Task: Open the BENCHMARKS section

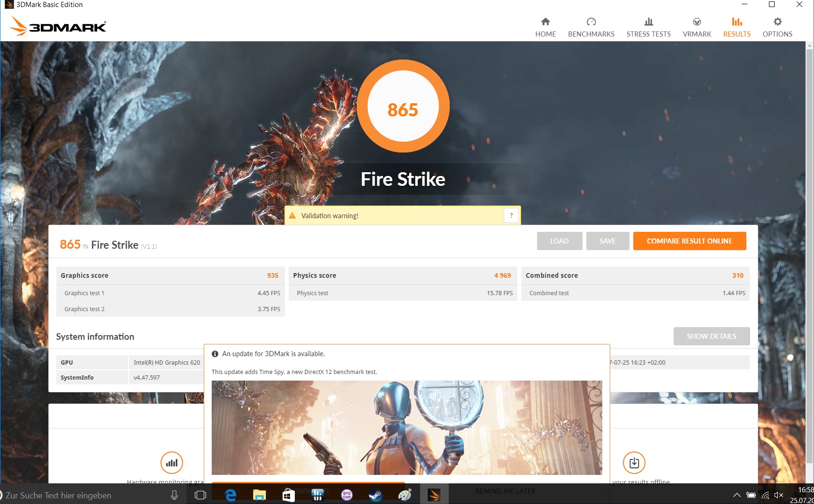Action: tap(591, 27)
